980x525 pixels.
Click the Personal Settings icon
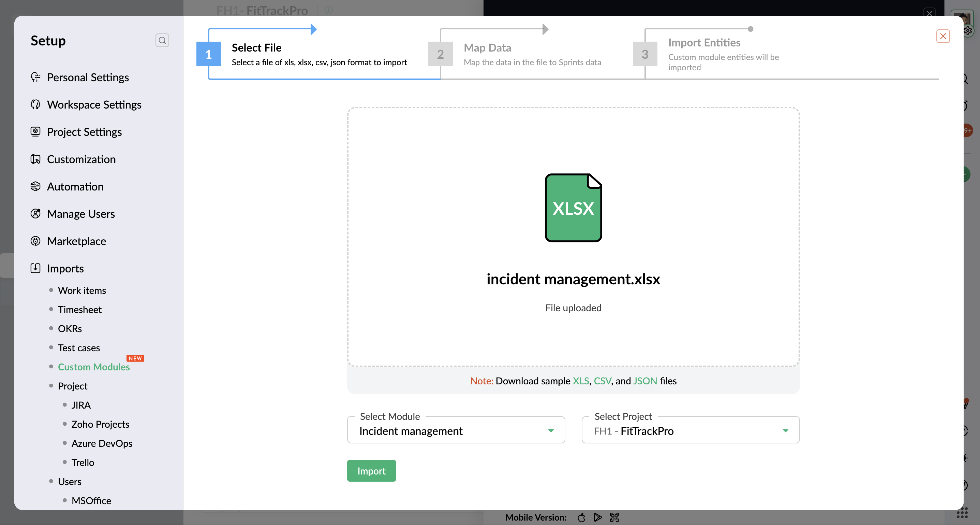click(35, 77)
